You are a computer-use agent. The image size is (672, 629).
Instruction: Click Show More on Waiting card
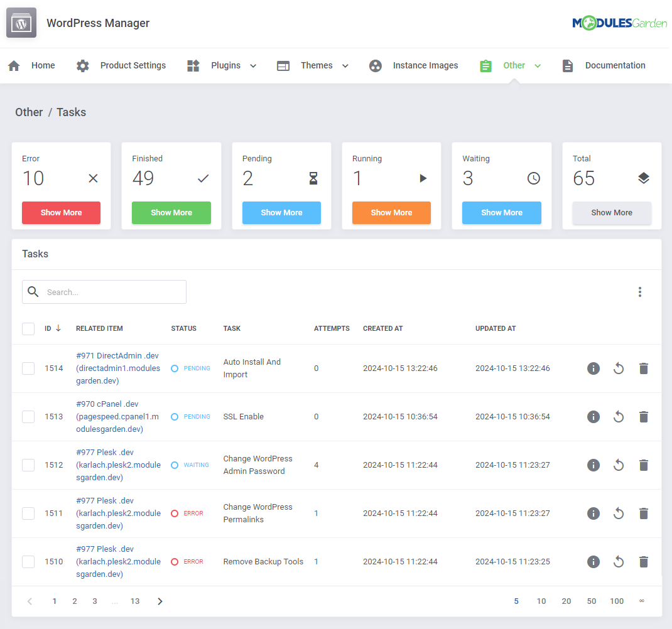coord(501,213)
